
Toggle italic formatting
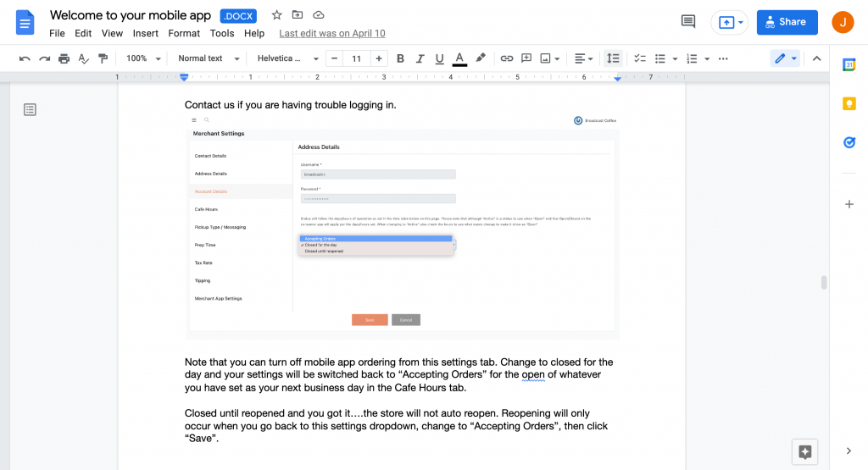coord(420,58)
